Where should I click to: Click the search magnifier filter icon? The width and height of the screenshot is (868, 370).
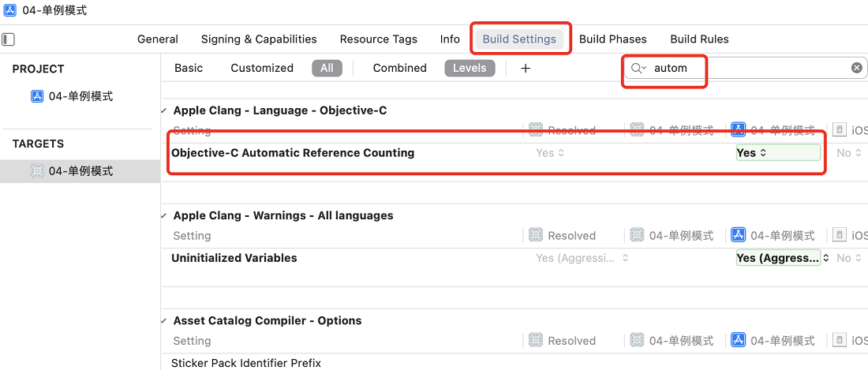pyautogui.click(x=638, y=68)
